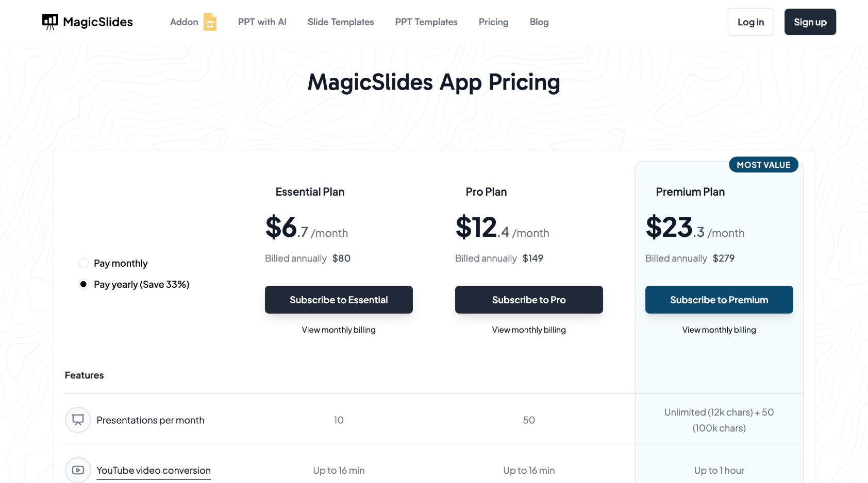The image size is (868, 483).
Task: View monthly billing under Pro Plan
Action: [x=529, y=330]
